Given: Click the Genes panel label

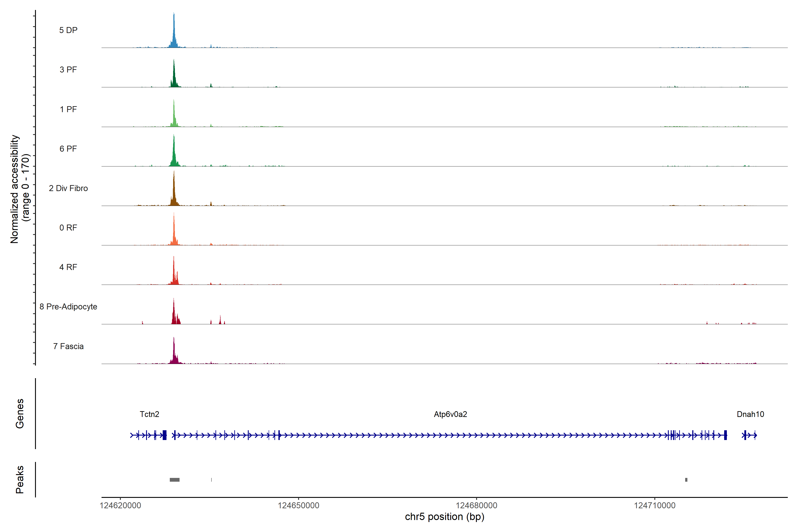Looking at the screenshot, I should tap(20, 414).
